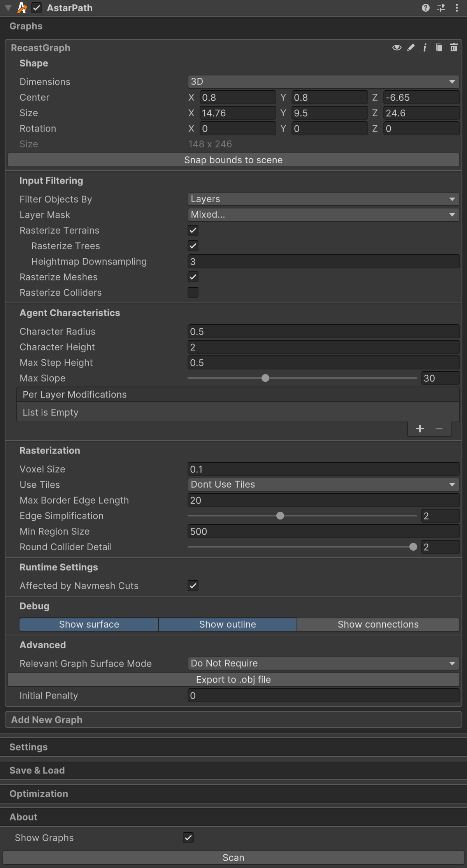Open the AstarPath component help icon
The height and width of the screenshot is (868, 467).
(x=425, y=8)
